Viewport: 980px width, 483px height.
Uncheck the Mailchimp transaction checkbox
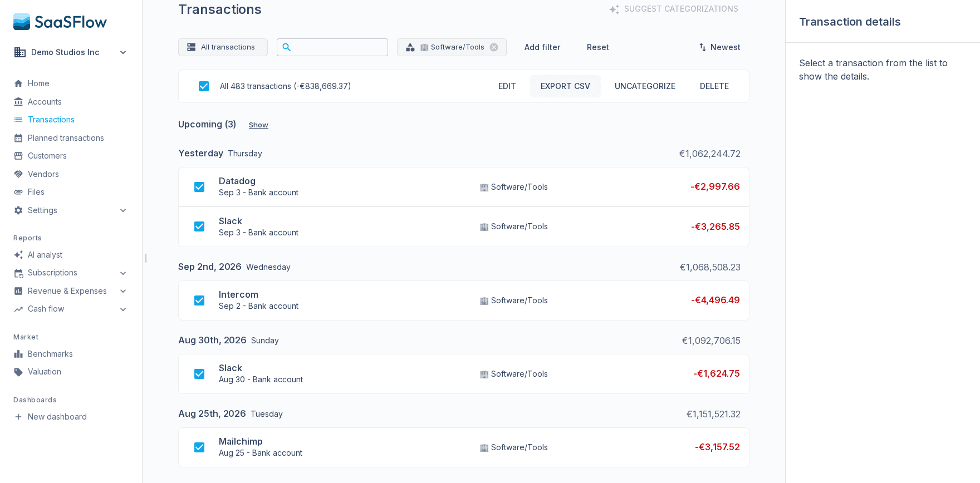click(x=199, y=447)
